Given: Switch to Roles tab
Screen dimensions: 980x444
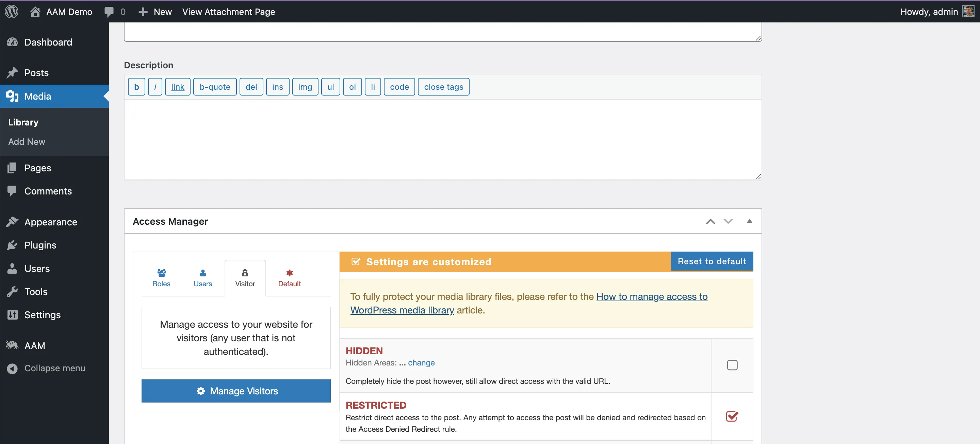Looking at the screenshot, I should point(161,278).
